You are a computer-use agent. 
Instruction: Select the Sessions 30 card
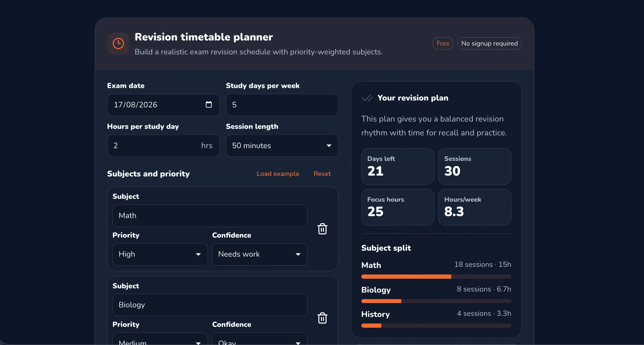tap(475, 167)
